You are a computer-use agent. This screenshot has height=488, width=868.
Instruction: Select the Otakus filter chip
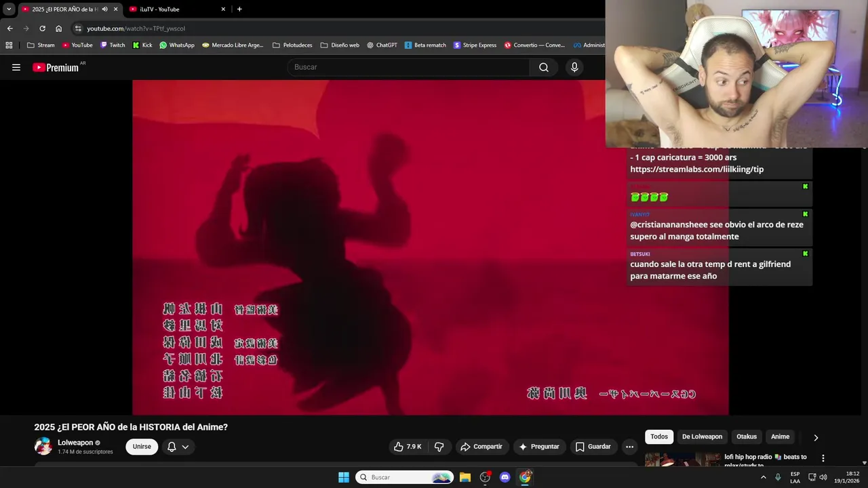point(747,436)
